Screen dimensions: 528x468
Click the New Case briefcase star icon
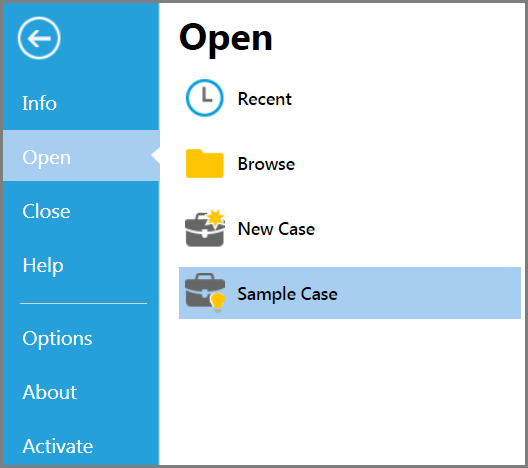pos(205,228)
